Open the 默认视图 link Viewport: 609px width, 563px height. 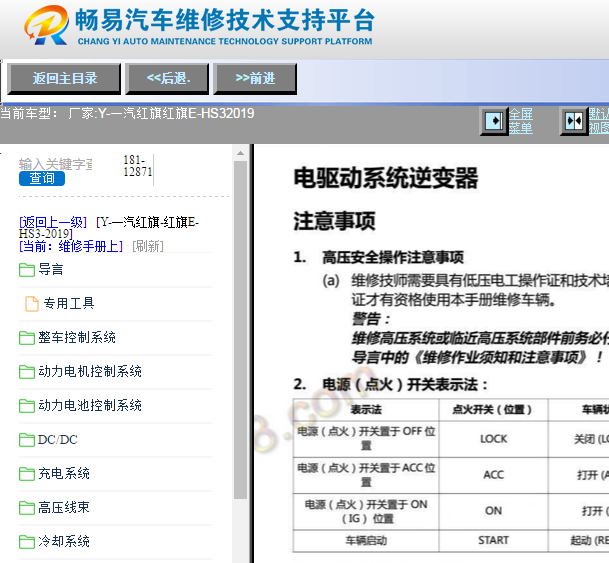tap(599, 121)
